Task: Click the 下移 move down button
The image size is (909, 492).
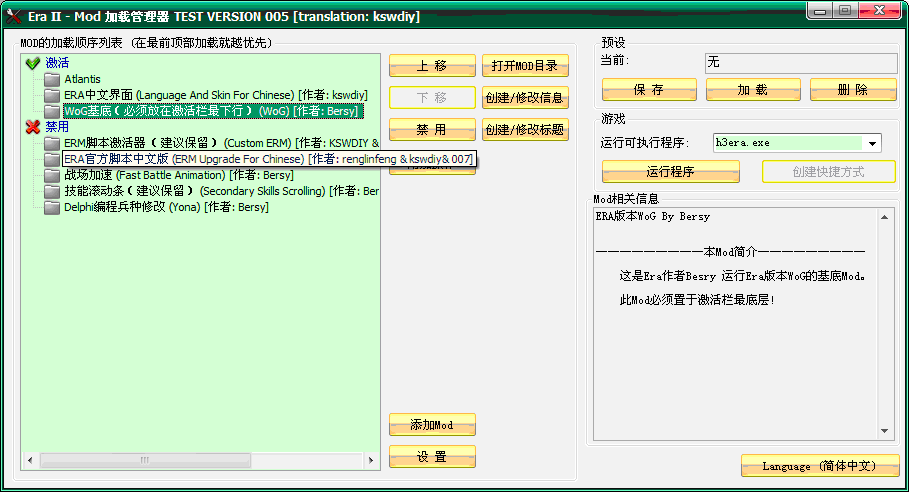Action: tap(432, 97)
